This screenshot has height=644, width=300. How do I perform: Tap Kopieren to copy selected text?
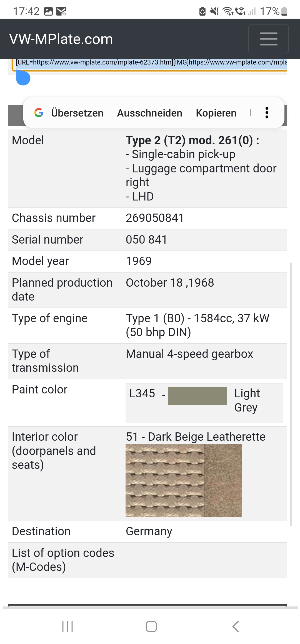tap(216, 113)
